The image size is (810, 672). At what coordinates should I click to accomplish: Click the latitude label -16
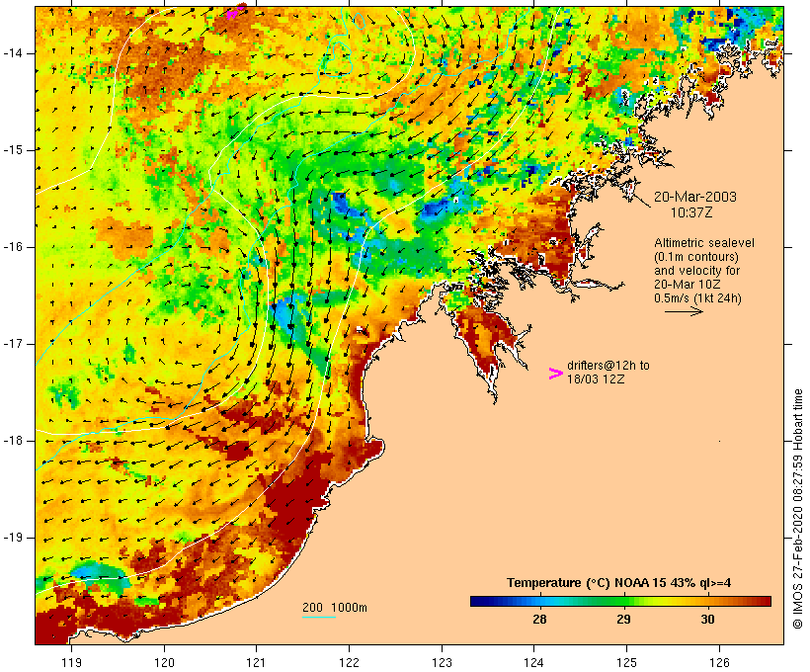coord(13,247)
